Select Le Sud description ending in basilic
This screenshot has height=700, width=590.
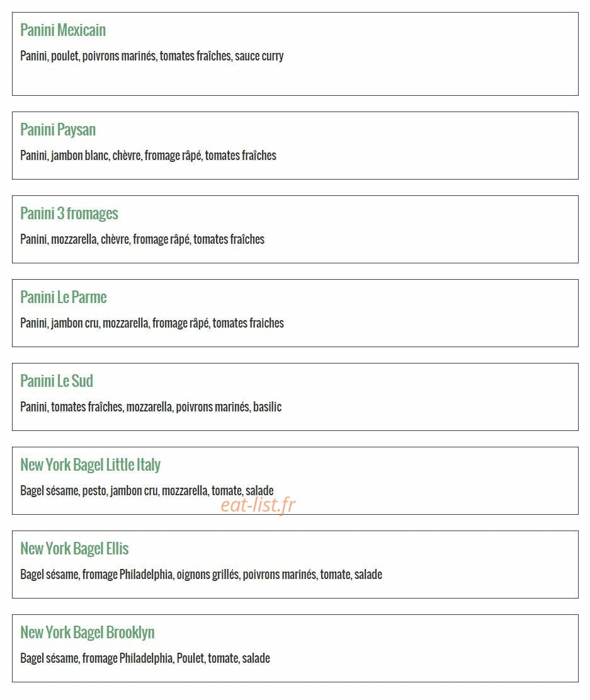tap(151, 406)
